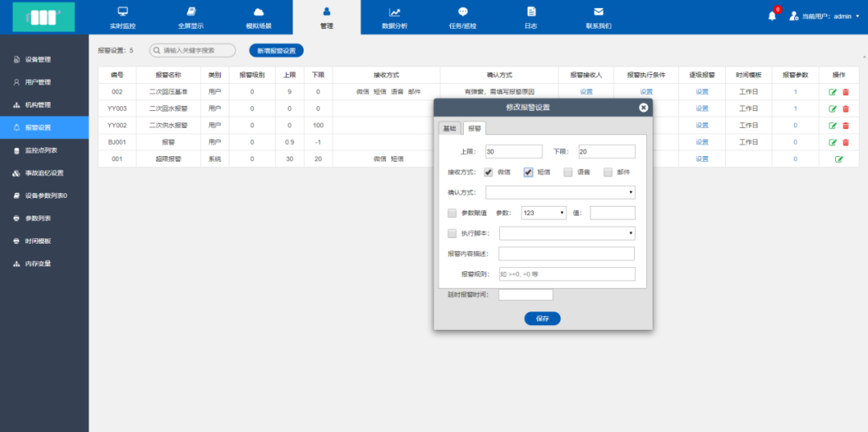Click the magnifier icon in the search box
This screenshot has width=868, height=432.
(x=157, y=51)
